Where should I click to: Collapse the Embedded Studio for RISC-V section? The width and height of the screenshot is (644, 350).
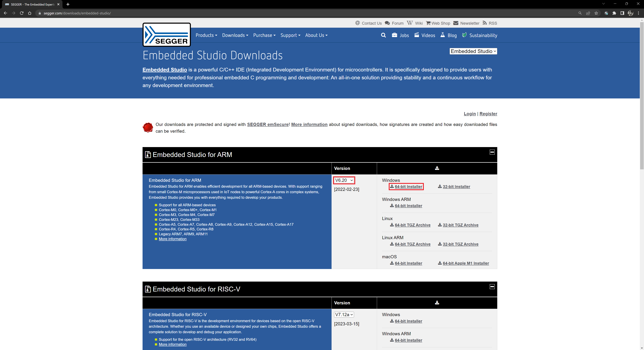click(x=492, y=286)
